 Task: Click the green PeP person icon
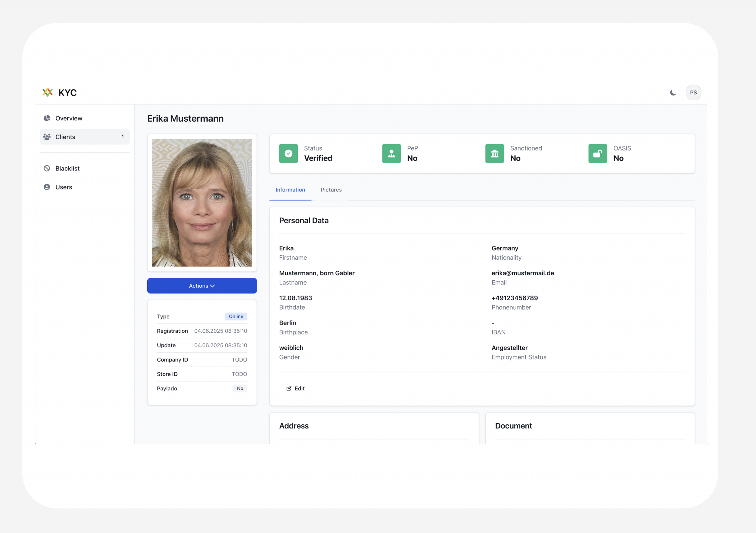pos(391,154)
